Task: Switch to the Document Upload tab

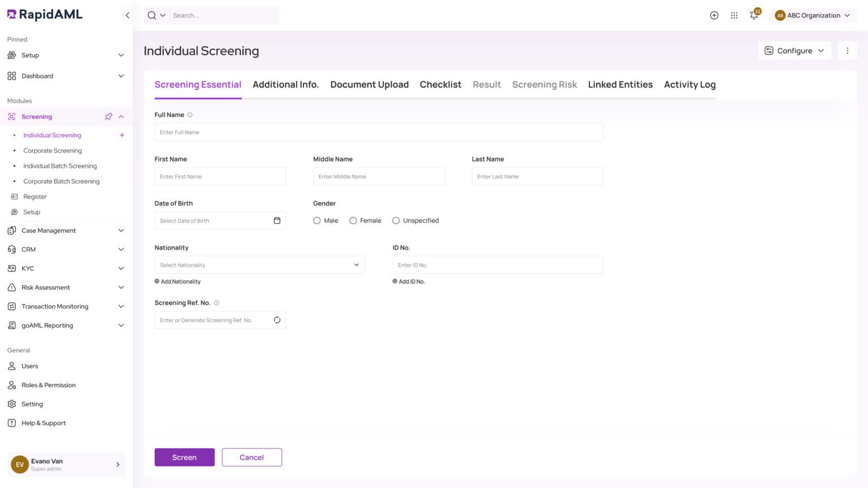Action: (x=369, y=84)
